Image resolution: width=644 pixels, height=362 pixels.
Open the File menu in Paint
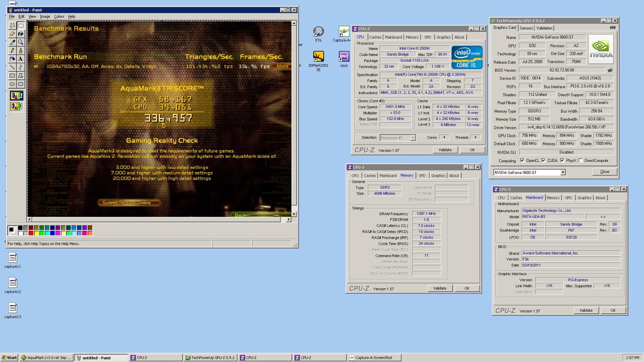coord(12,17)
